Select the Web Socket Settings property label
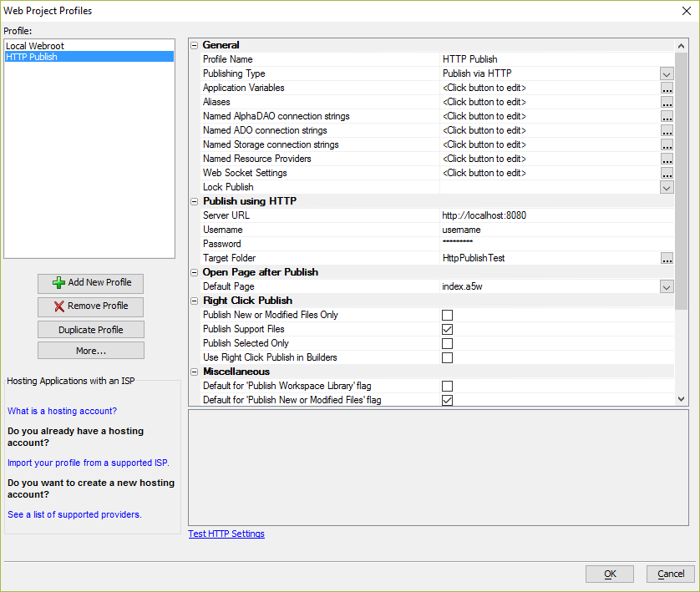Viewport: 700px width, 592px height. pos(245,173)
